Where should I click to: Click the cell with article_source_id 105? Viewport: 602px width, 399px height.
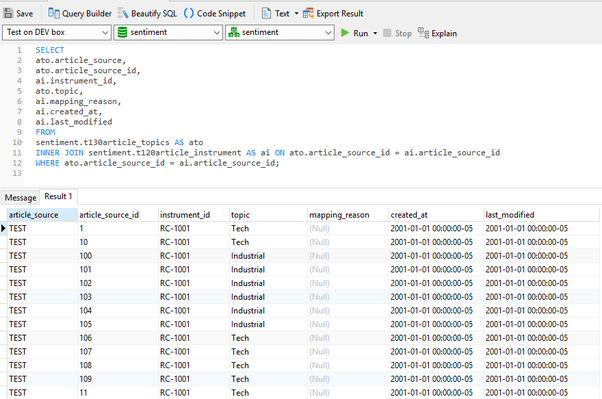click(118, 324)
